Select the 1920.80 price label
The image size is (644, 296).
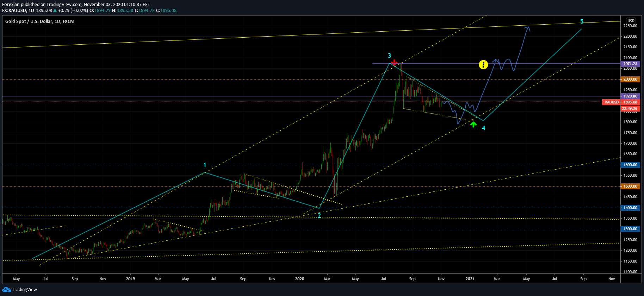coord(630,96)
